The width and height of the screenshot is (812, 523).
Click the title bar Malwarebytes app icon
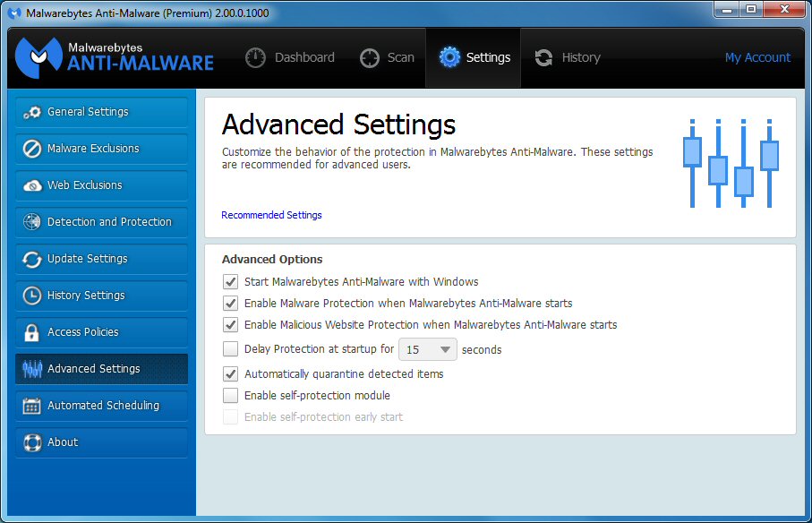pyautogui.click(x=15, y=13)
